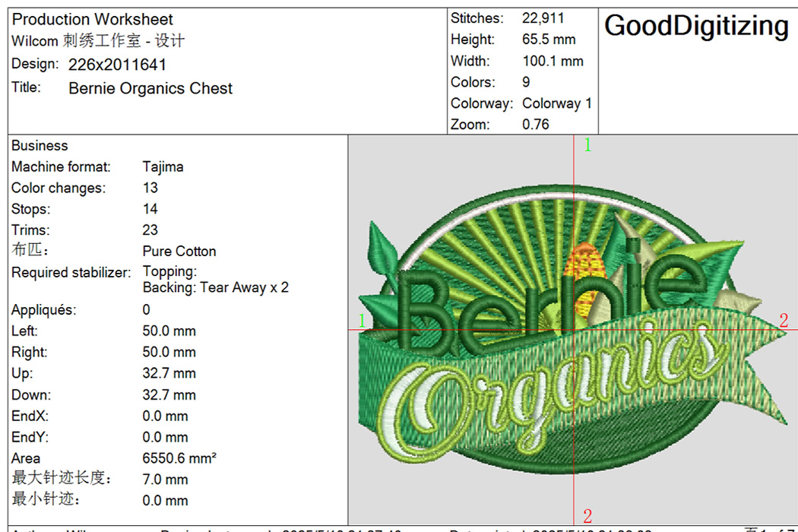Click the Stops value 14
The width and height of the screenshot is (798, 532).
(150, 209)
